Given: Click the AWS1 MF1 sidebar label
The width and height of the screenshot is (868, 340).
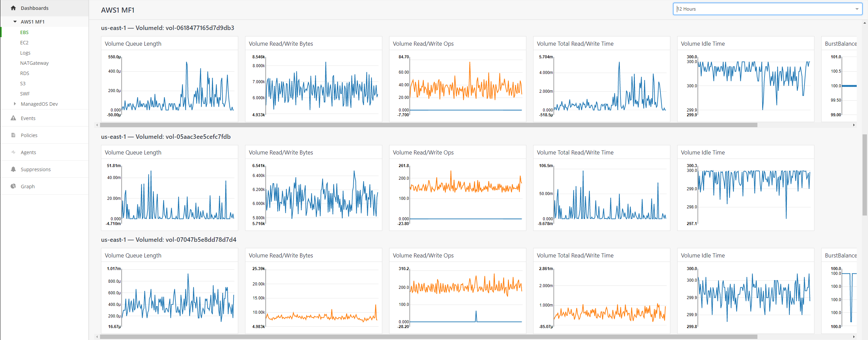Looking at the screenshot, I should [32, 22].
